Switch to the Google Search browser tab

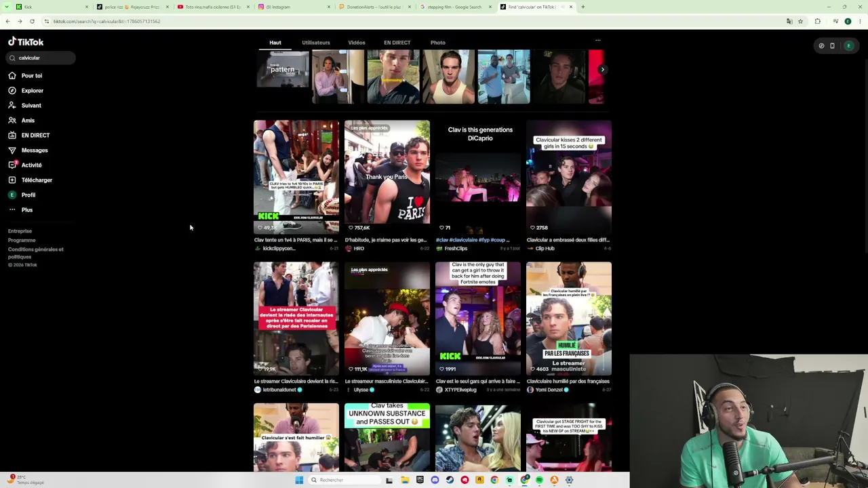pyautogui.click(x=455, y=7)
